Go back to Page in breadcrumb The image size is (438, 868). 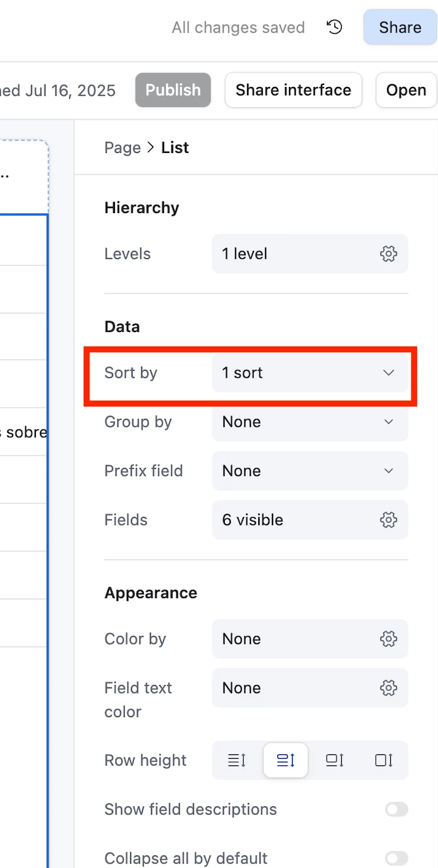click(122, 148)
